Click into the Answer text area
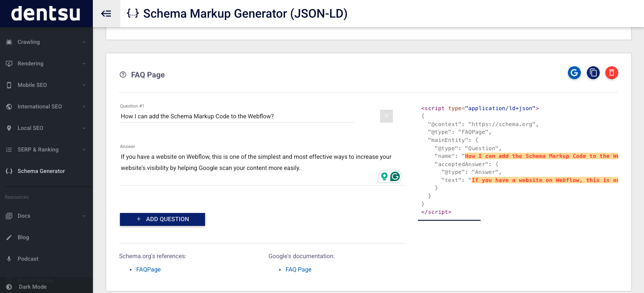Viewport: 644px width, 293px height. (x=262, y=168)
